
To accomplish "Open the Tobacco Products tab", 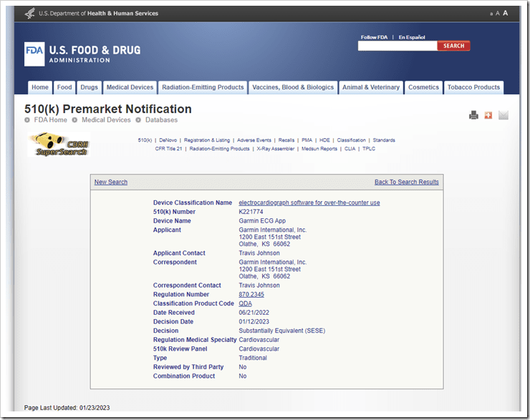I will click(x=473, y=87).
